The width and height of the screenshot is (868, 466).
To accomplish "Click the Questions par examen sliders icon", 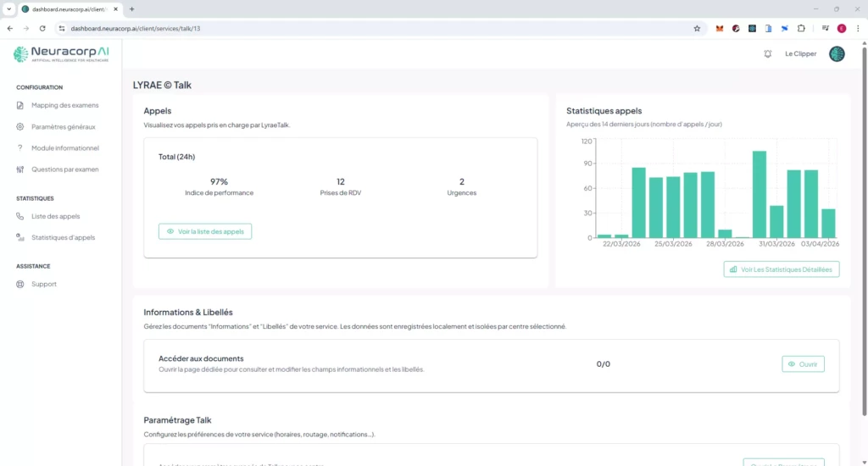I will pos(20,169).
